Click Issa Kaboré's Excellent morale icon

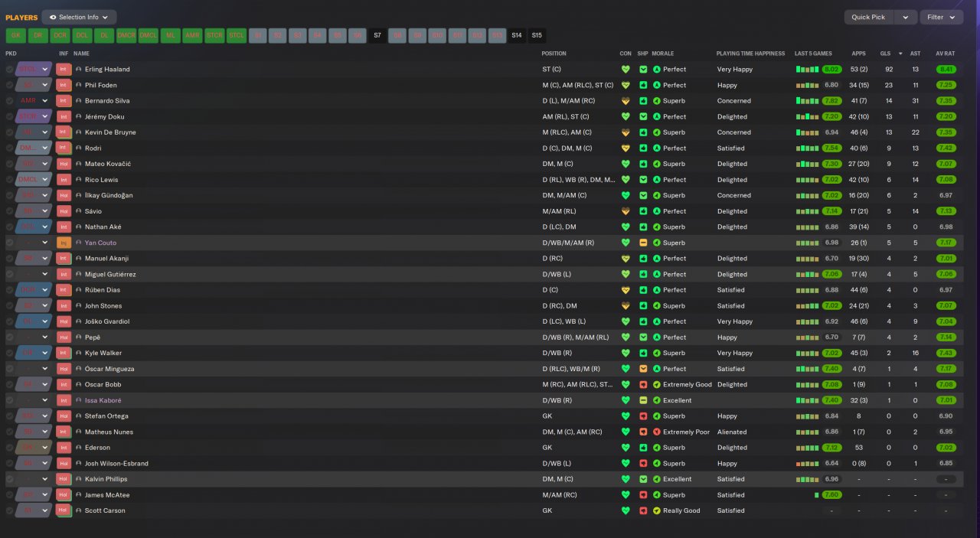pos(657,400)
